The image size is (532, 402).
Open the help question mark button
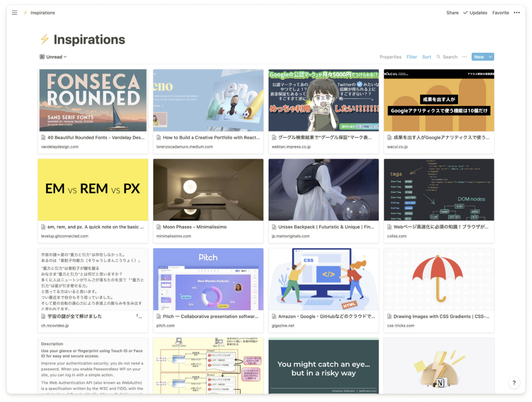pos(514,383)
